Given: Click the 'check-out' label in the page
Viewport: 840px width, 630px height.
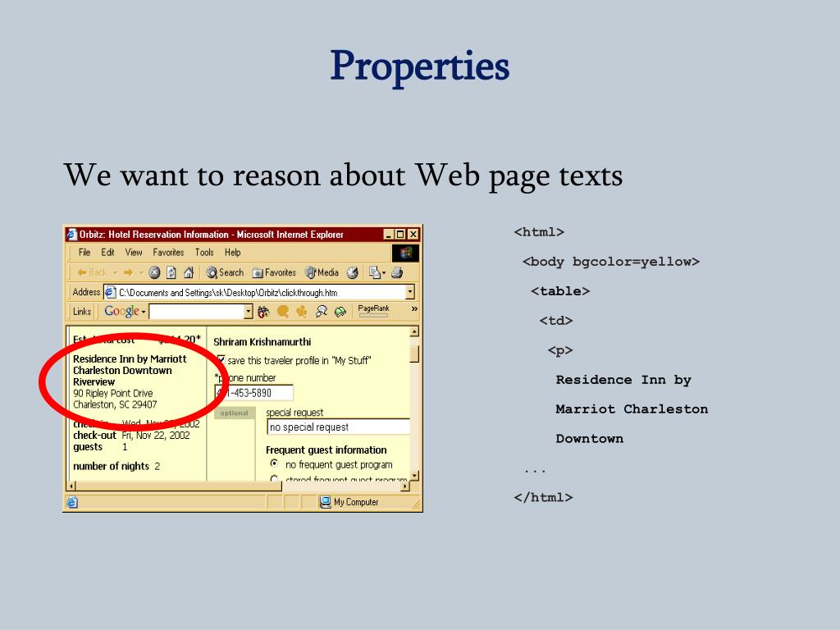Looking at the screenshot, I should tap(94, 435).
